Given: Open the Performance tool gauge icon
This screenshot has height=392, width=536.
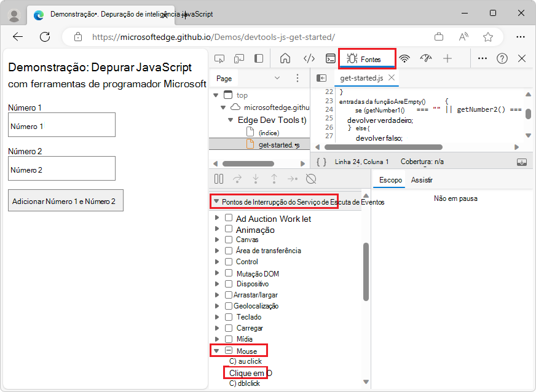Looking at the screenshot, I should [426, 58].
